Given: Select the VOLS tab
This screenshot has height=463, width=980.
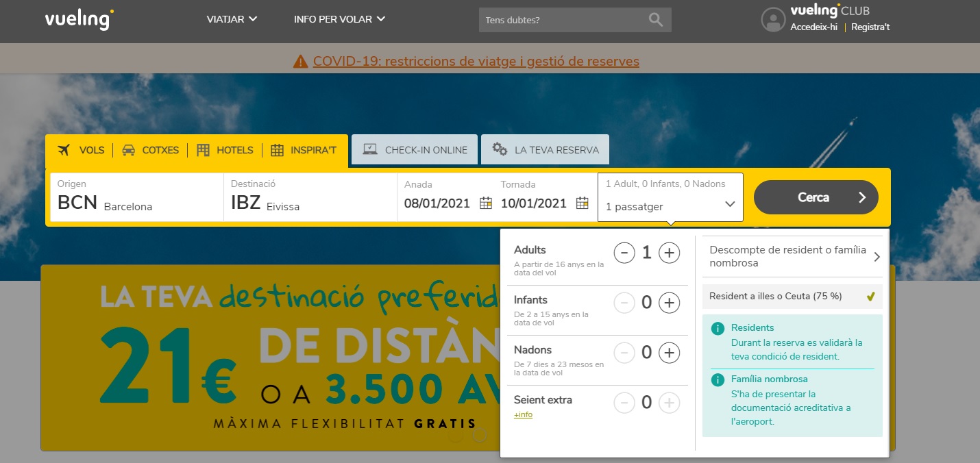Looking at the screenshot, I should point(82,150).
